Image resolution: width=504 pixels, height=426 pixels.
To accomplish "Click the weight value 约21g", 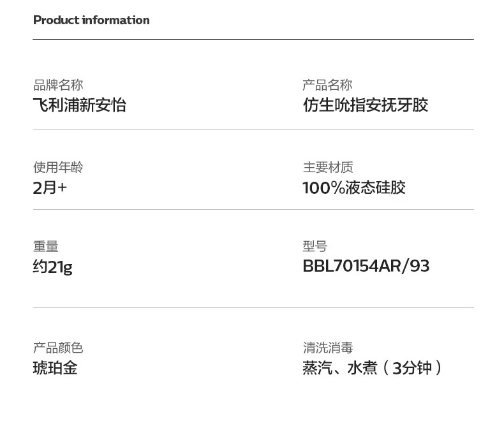I will tap(52, 267).
